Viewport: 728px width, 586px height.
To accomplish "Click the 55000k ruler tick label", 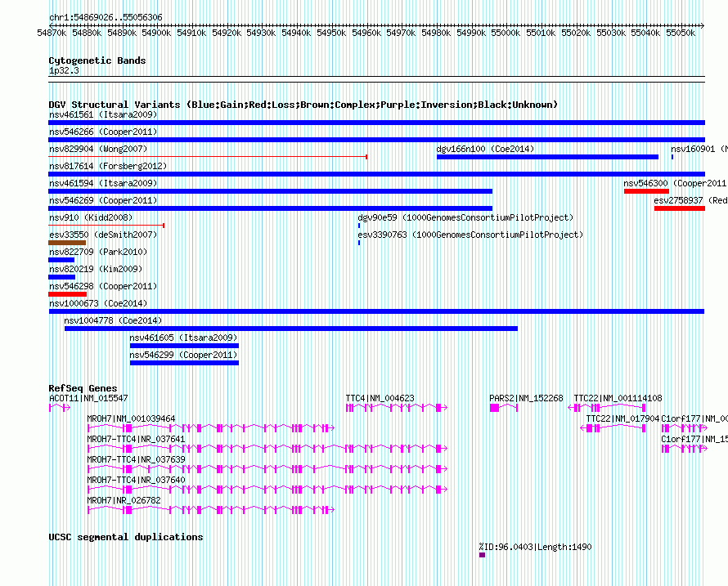I will point(506,33).
